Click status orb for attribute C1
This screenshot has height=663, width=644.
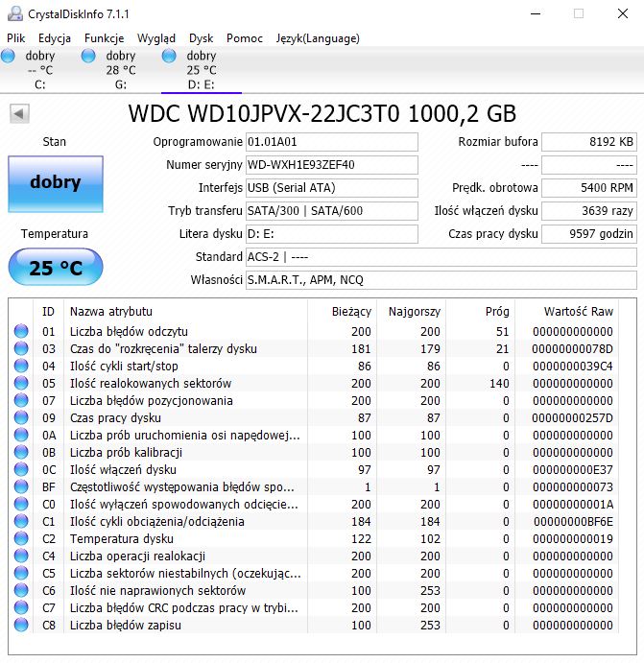point(21,522)
